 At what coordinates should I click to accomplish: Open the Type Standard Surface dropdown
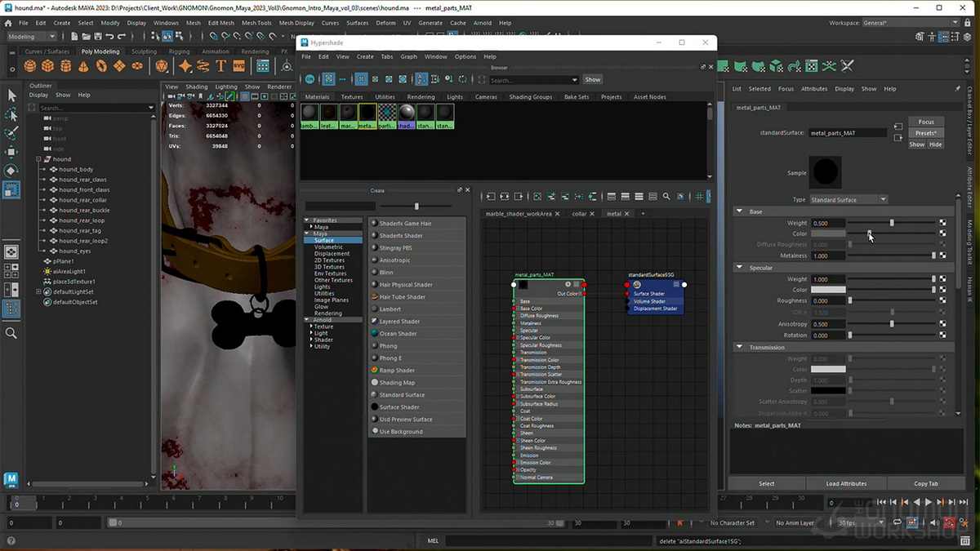tap(849, 199)
